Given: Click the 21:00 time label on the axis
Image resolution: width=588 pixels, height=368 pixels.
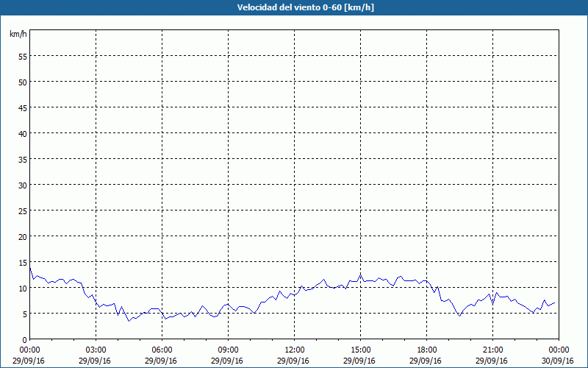Looking at the screenshot, I should click(492, 350).
